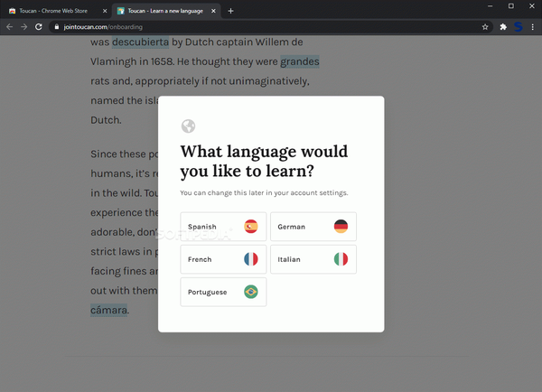Open the Extensions puzzle icon

pyautogui.click(x=503, y=27)
